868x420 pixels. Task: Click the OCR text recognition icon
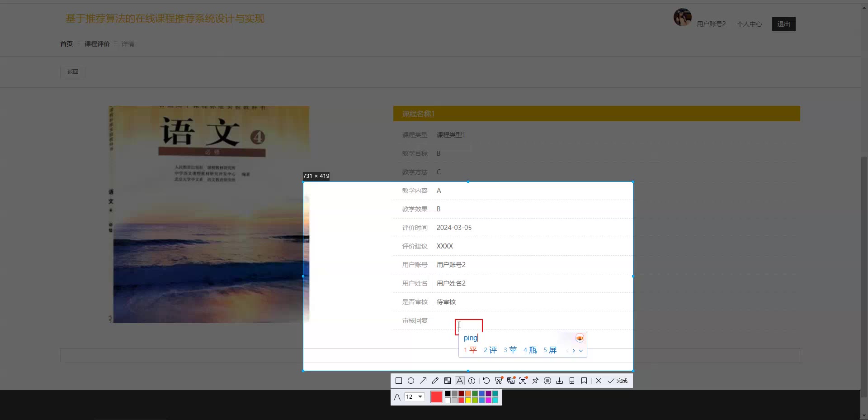pos(523,381)
